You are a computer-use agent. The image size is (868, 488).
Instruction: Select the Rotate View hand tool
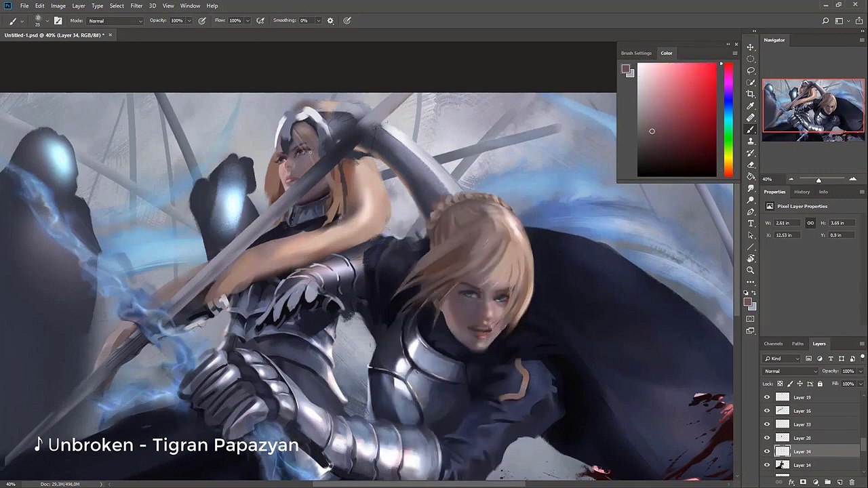751,258
